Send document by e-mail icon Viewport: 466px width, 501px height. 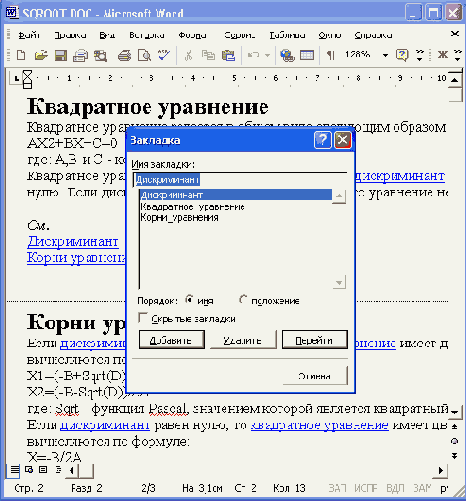click(x=80, y=55)
